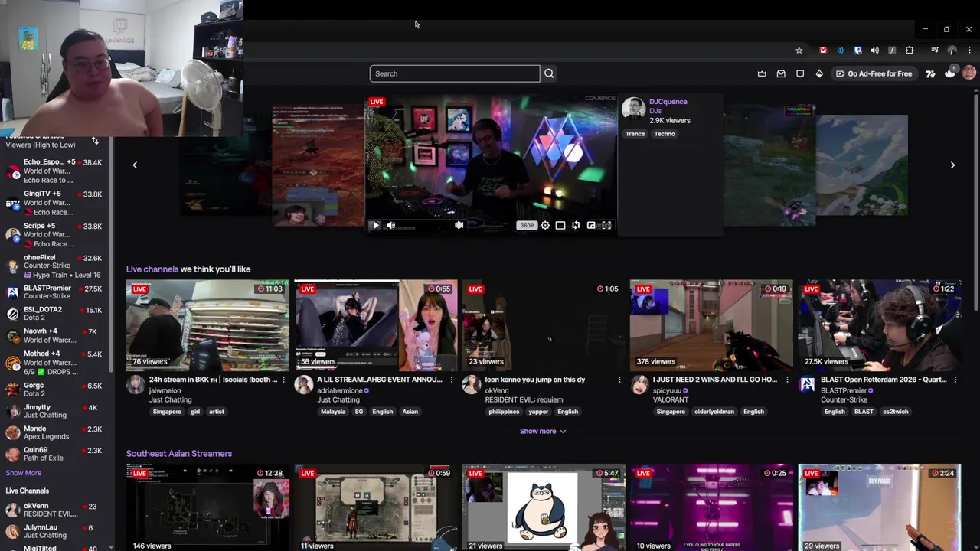Go to previous carousel stream
Image resolution: width=980 pixels, height=551 pixels.
click(x=135, y=165)
